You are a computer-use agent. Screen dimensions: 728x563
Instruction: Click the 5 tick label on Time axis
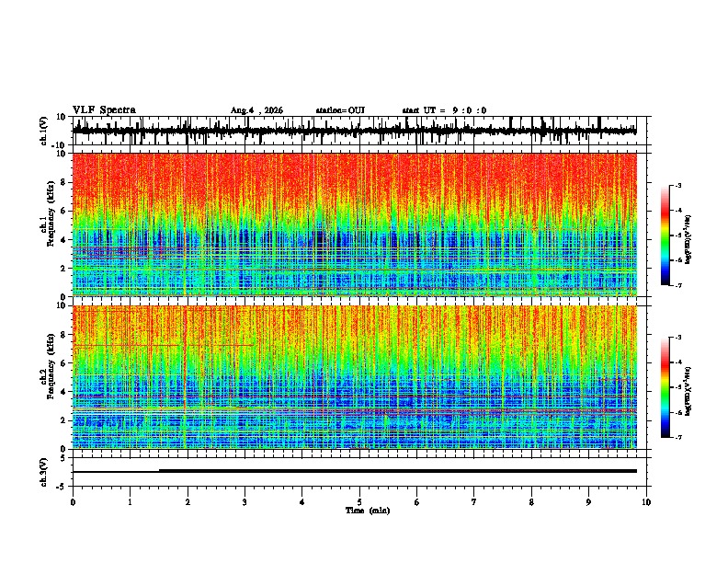click(359, 502)
